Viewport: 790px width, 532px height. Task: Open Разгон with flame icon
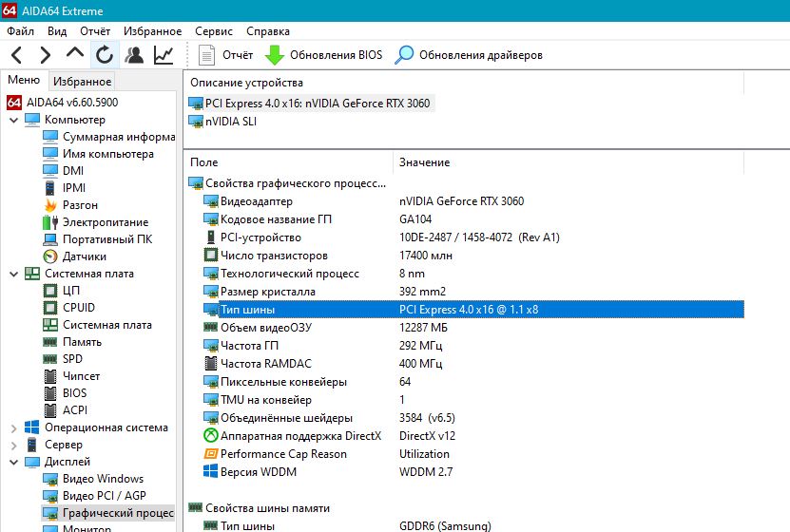pos(70,205)
